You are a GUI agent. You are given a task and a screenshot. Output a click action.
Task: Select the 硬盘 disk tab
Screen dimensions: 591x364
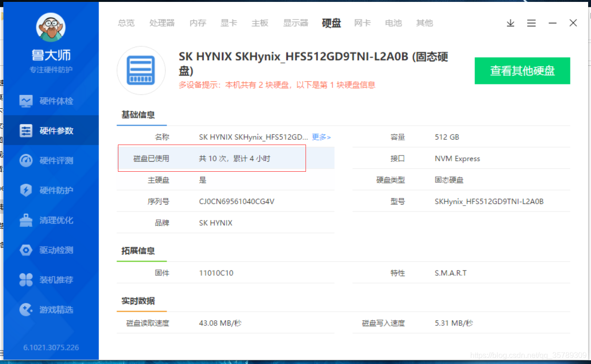[331, 23]
